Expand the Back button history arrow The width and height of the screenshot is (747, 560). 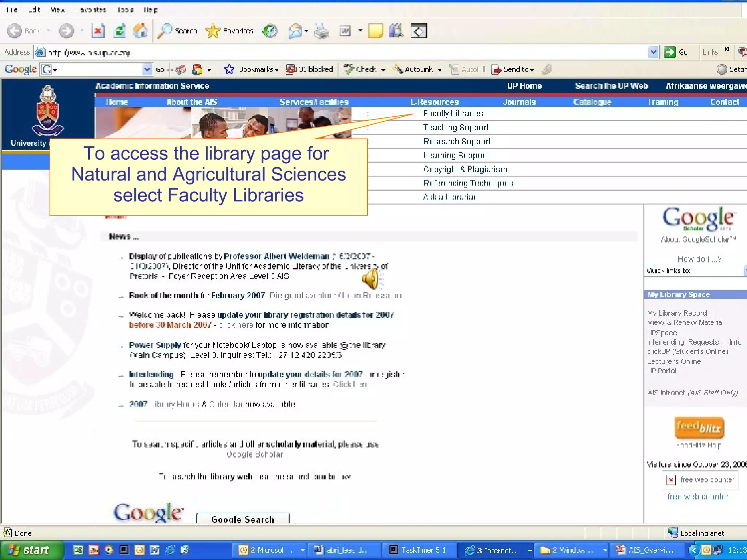click(48, 31)
